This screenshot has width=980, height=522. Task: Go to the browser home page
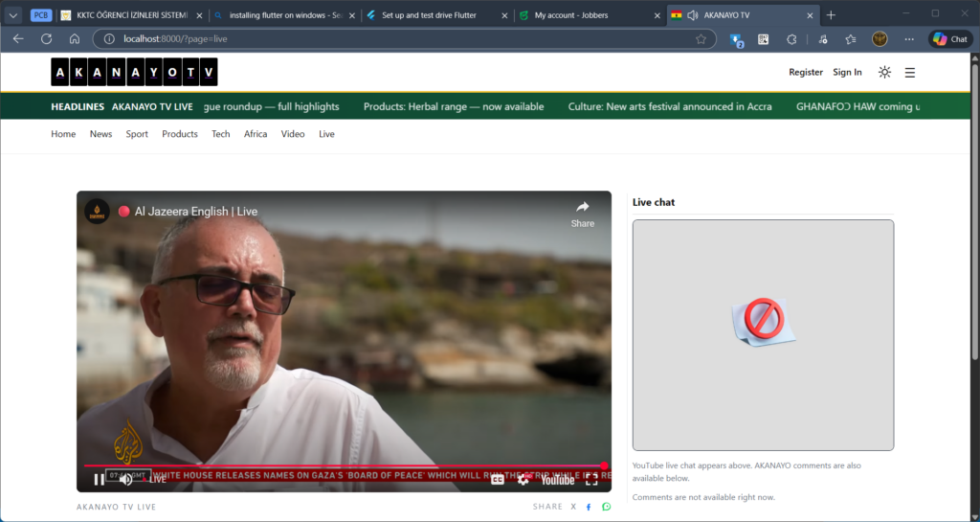coord(75,38)
